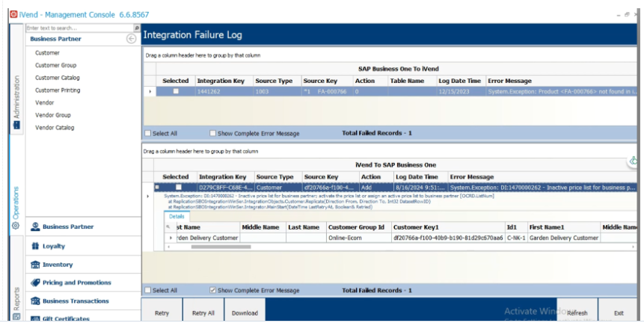Click the Customer Key1 column header
Screen dimensions: 644x326
click(448, 227)
